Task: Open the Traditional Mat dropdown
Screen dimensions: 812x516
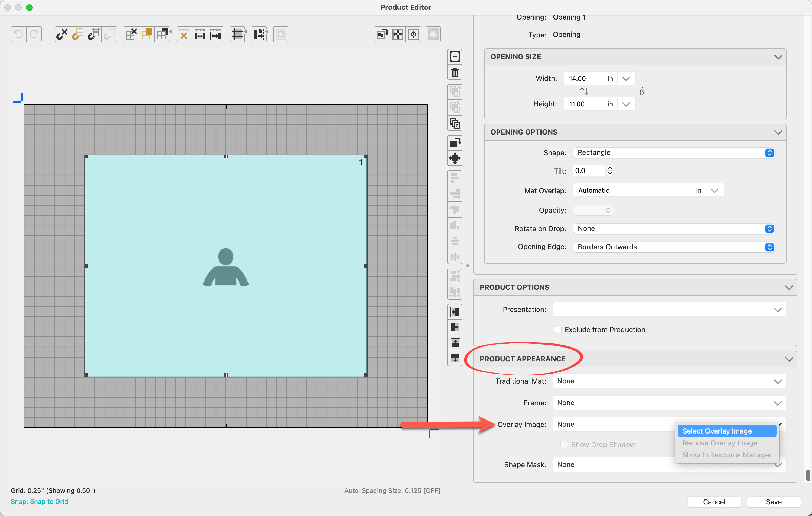Action: point(669,381)
